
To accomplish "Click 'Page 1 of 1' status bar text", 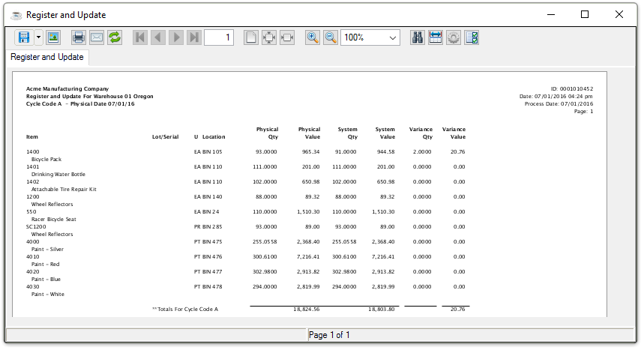I will click(329, 335).
